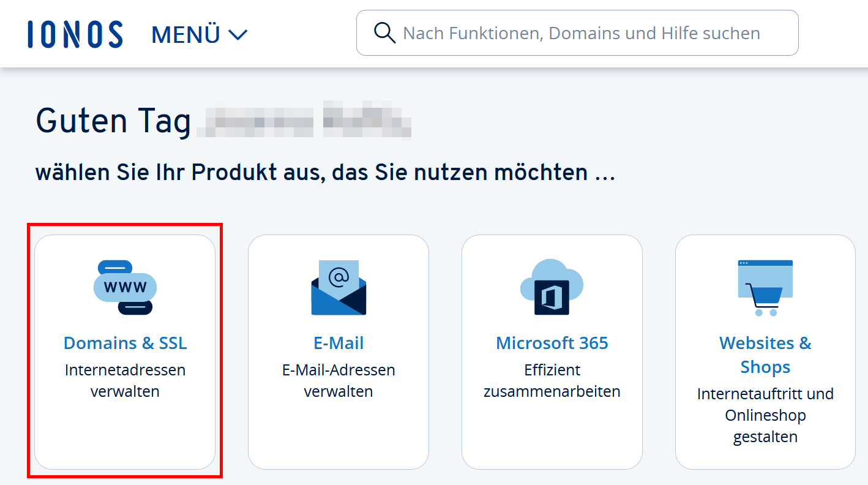Click 'Effizient zusammenarbeiten' text
Image resolution: width=868 pixels, height=485 pixels.
click(x=552, y=381)
